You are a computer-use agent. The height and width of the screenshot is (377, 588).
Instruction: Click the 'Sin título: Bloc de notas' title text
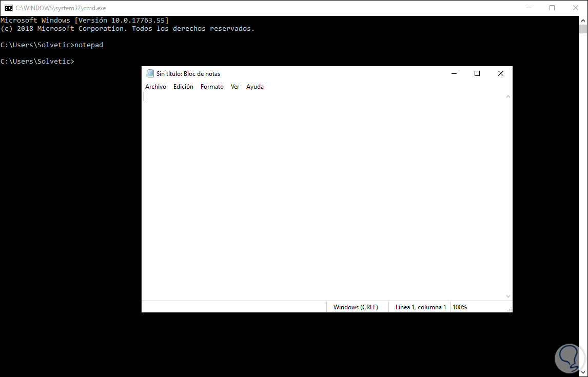click(x=188, y=74)
